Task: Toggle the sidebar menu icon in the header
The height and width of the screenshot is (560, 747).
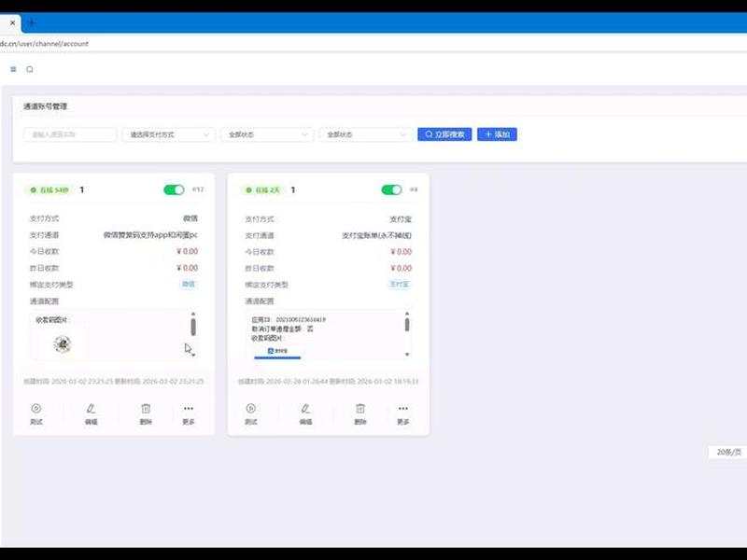Action: coord(13,69)
